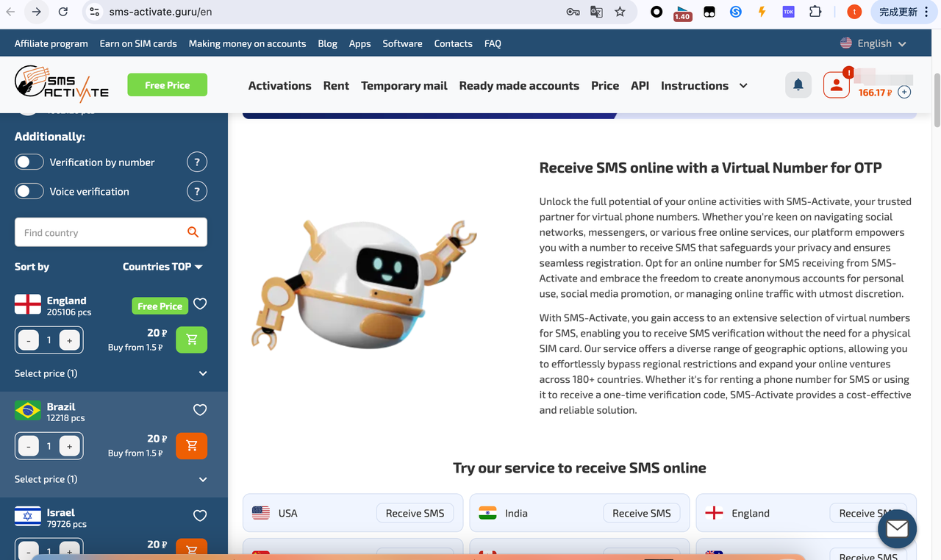Open the API page
This screenshot has width=941, height=560.
(x=640, y=86)
